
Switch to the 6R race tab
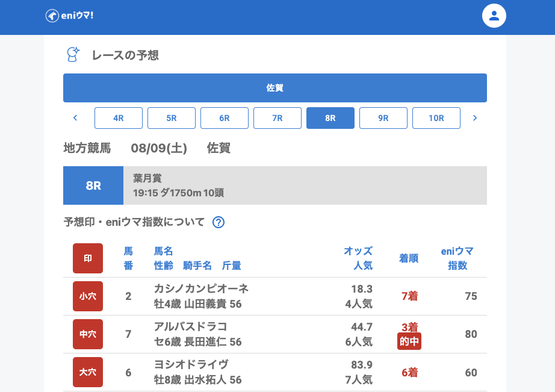(x=225, y=118)
